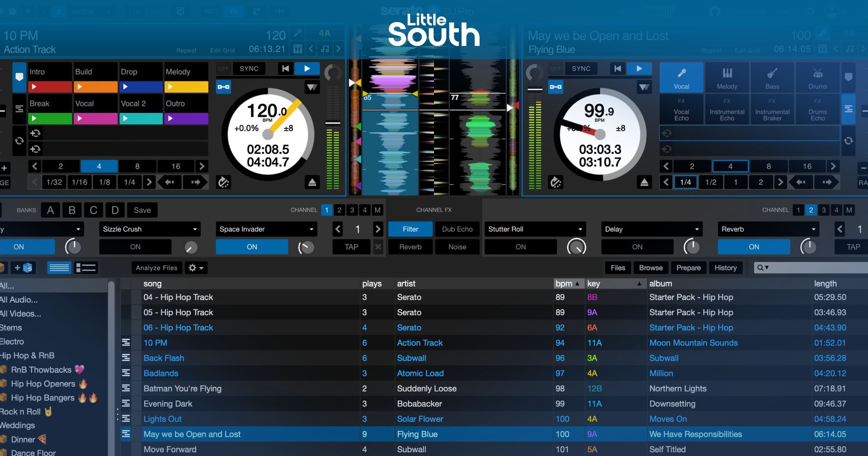The image size is (868, 456).
Task: Jump to previous track on right deck
Action: tap(618, 69)
